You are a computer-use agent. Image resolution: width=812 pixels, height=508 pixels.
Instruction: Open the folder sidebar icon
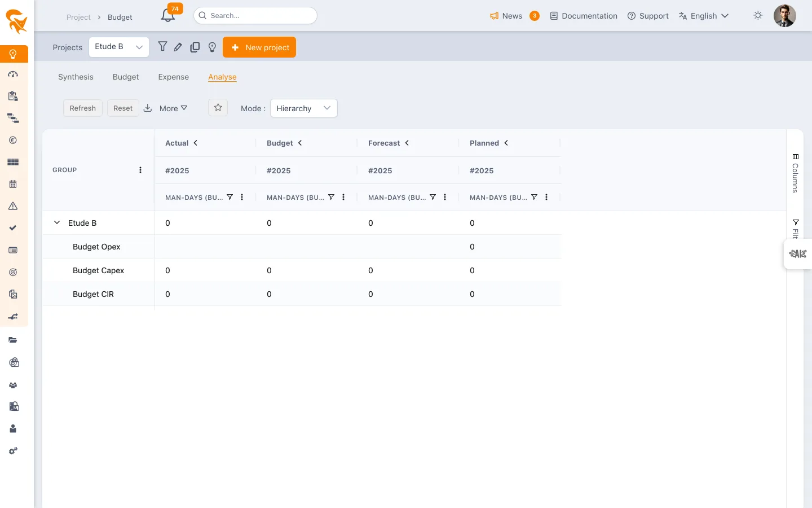[x=13, y=340]
